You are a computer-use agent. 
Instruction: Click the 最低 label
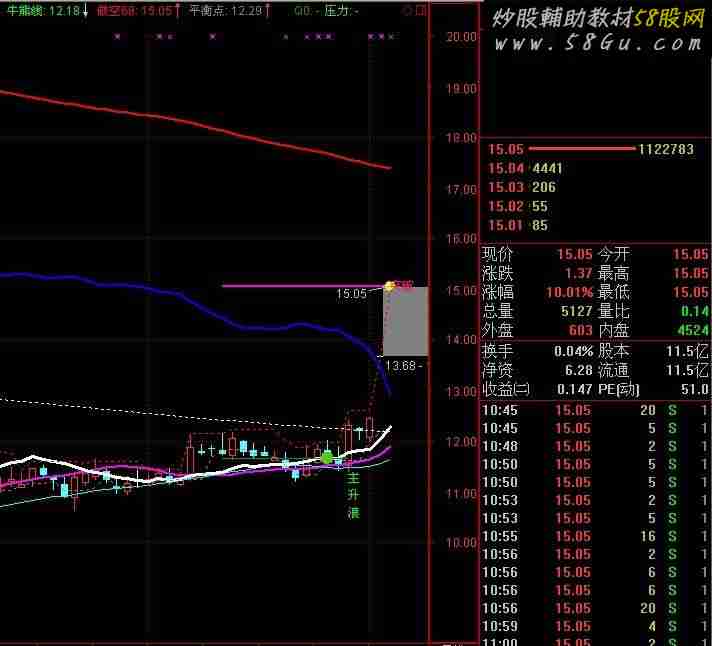point(613,292)
